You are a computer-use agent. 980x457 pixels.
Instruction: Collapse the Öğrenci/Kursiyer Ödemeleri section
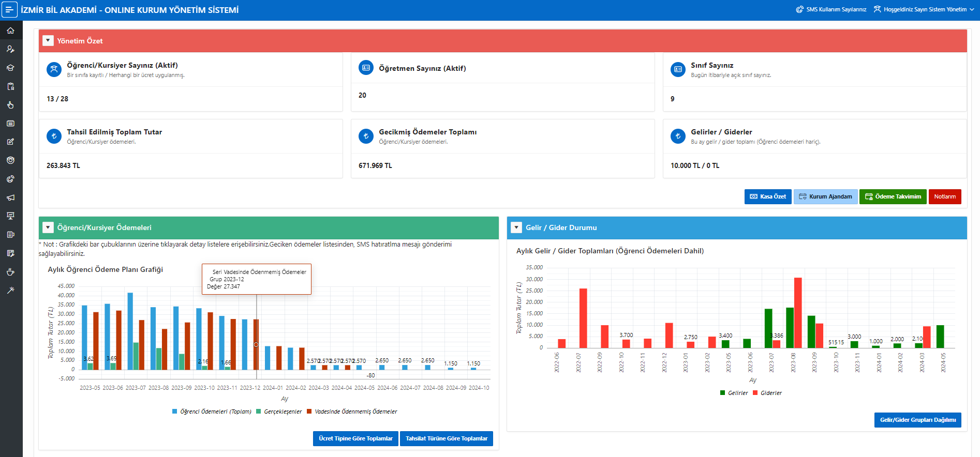pyautogui.click(x=48, y=227)
